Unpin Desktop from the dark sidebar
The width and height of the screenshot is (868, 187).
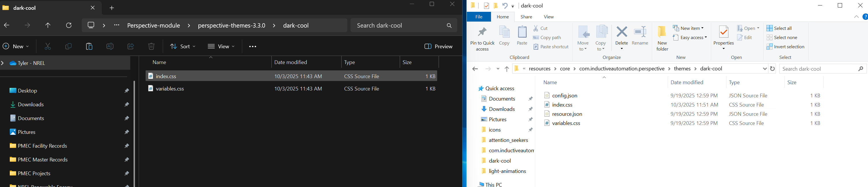tap(127, 91)
